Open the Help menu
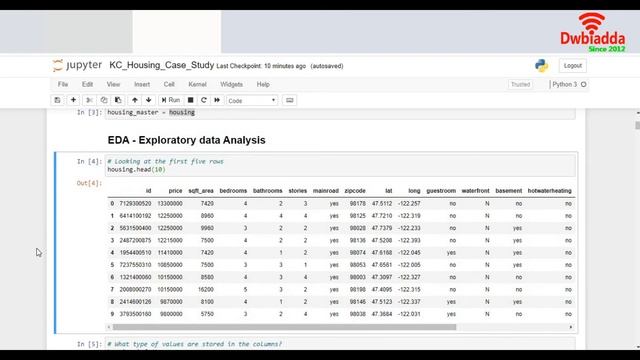 pos(263,84)
